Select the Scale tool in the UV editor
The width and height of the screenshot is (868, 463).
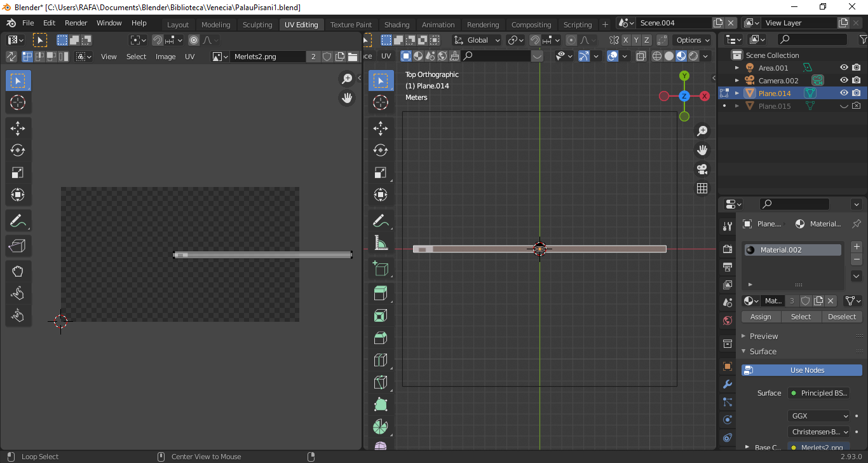point(18,172)
